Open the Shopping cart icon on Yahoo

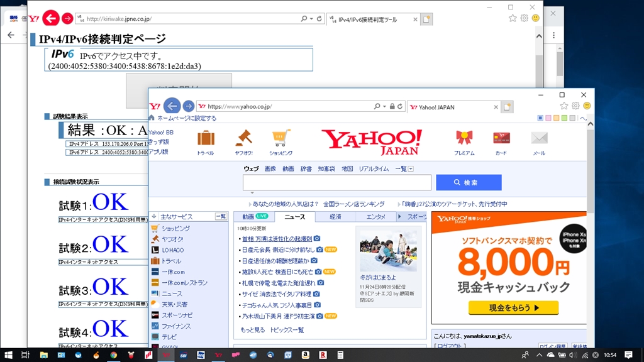coord(281,138)
